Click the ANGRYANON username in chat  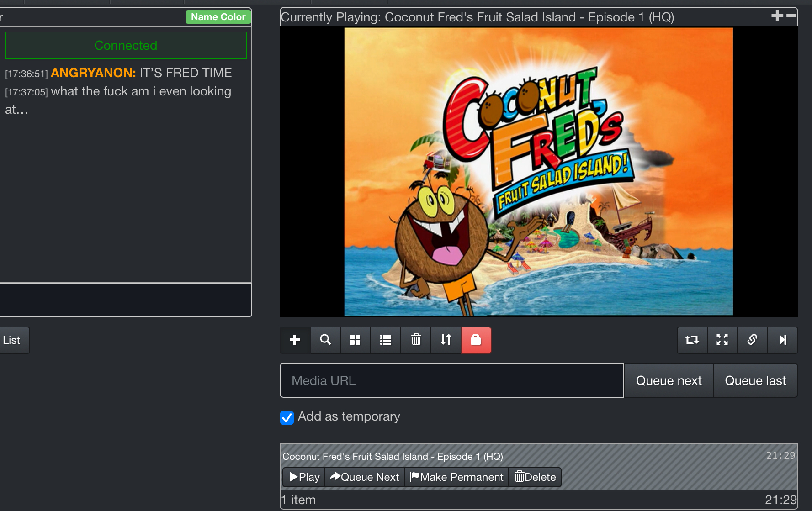(93, 73)
